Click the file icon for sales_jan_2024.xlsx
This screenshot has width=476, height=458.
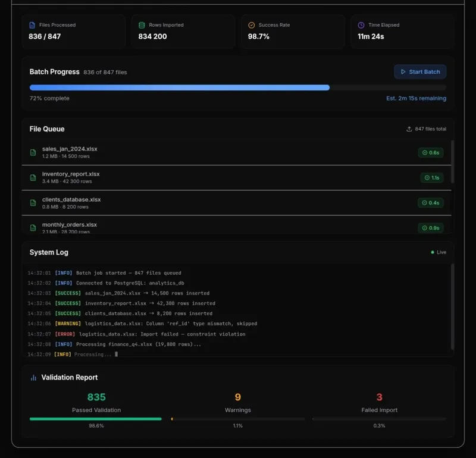(33, 152)
